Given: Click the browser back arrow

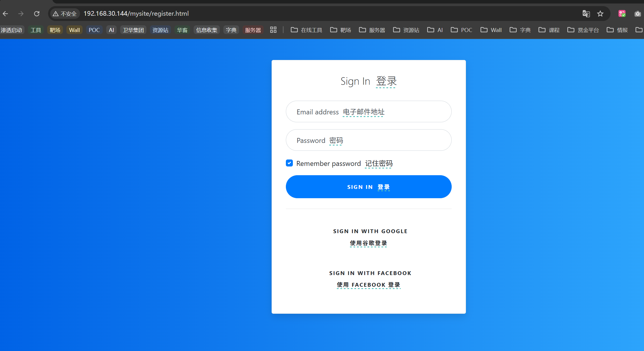Looking at the screenshot, I should click(6, 14).
